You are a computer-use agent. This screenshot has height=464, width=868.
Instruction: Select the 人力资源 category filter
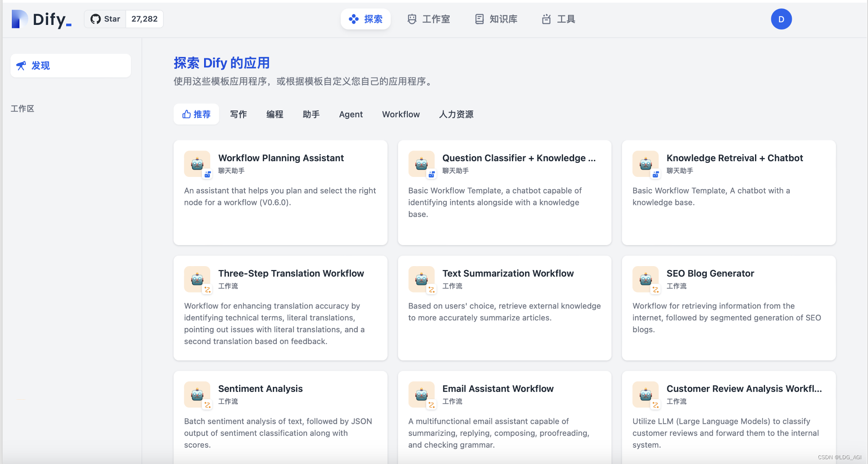tap(456, 114)
